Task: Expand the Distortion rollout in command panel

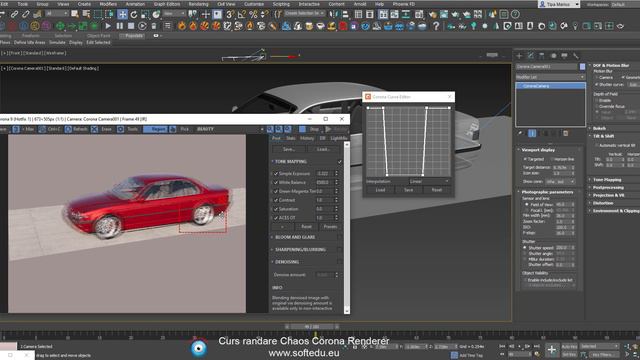Action: [x=603, y=203]
